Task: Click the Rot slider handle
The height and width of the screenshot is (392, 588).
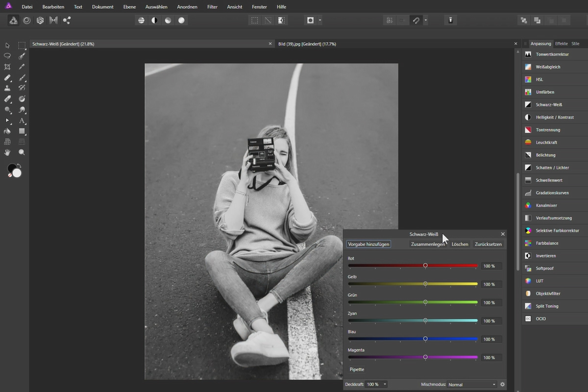Action: [425, 265]
